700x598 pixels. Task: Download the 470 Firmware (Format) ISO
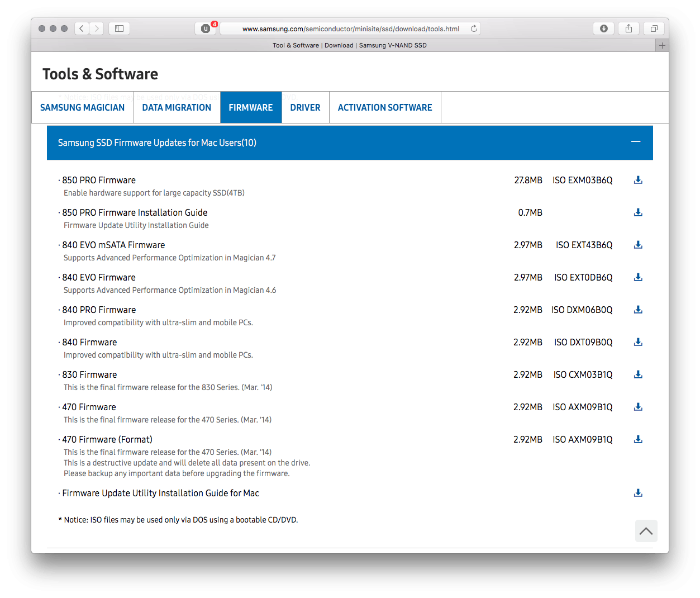click(638, 439)
